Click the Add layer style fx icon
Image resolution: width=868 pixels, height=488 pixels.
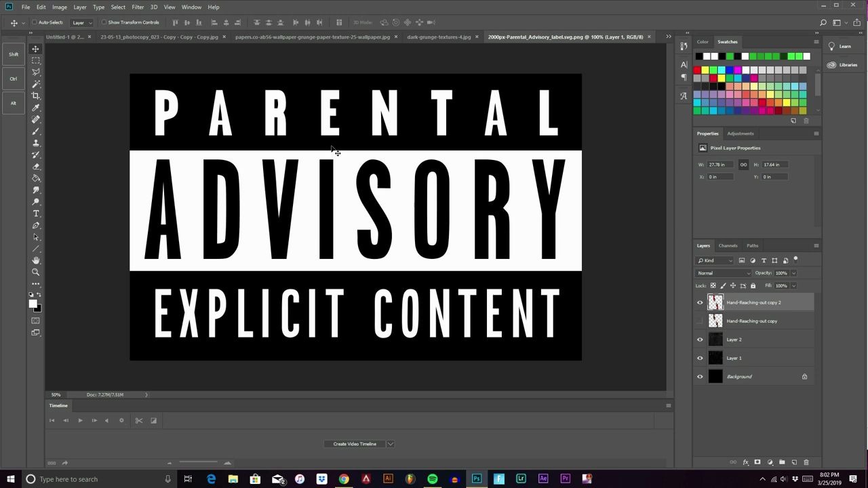746,462
